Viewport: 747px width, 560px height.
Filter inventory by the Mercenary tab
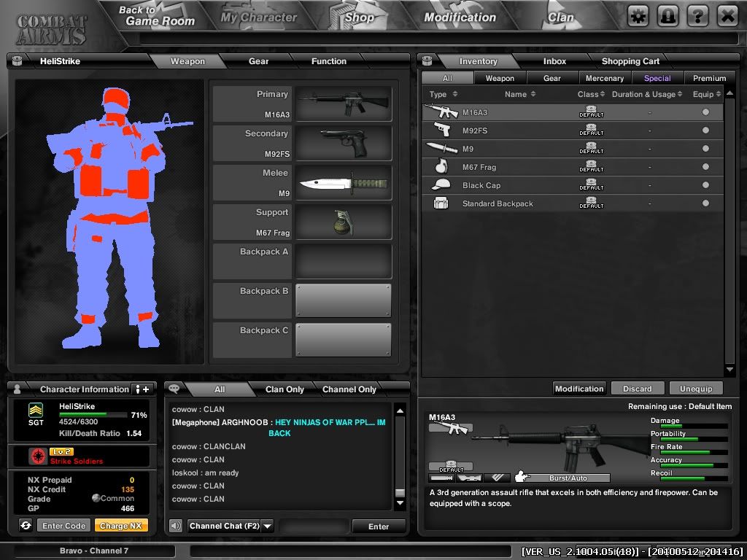pos(605,78)
